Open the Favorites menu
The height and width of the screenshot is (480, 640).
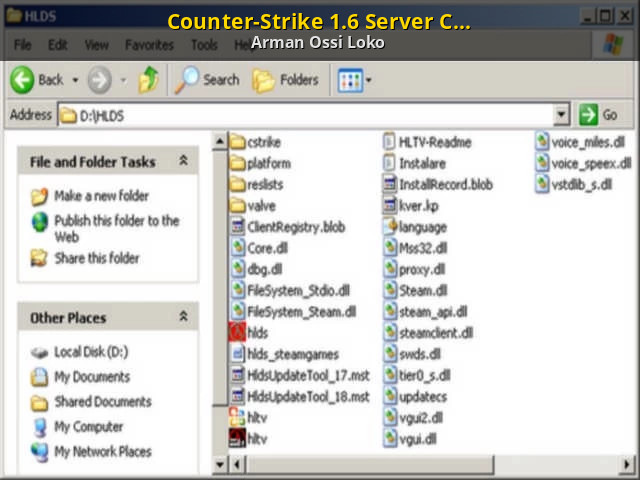click(x=149, y=45)
